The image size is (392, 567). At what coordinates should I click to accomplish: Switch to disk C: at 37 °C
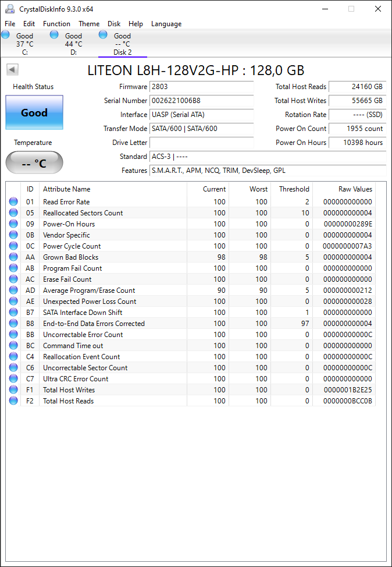(24, 44)
